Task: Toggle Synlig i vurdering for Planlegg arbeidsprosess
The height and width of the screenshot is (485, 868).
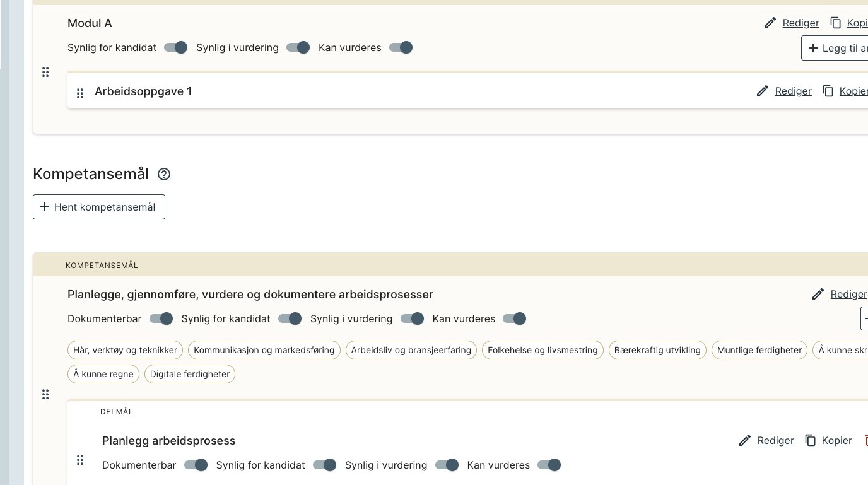Action: point(447,465)
